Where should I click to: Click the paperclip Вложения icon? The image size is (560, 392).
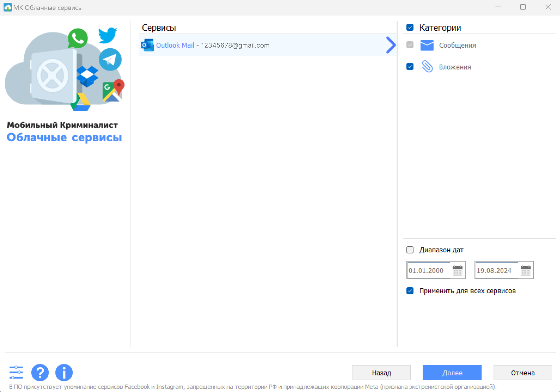coord(427,67)
